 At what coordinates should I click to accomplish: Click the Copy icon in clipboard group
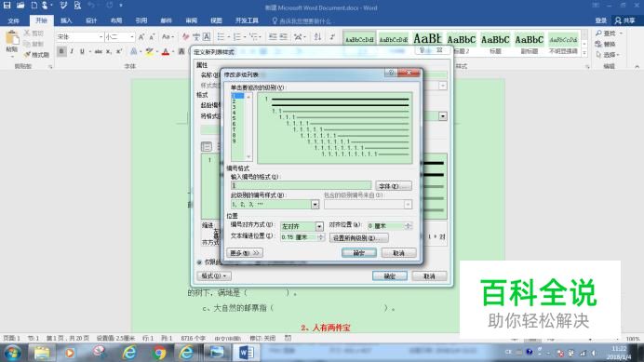click(x=27, y=44)
